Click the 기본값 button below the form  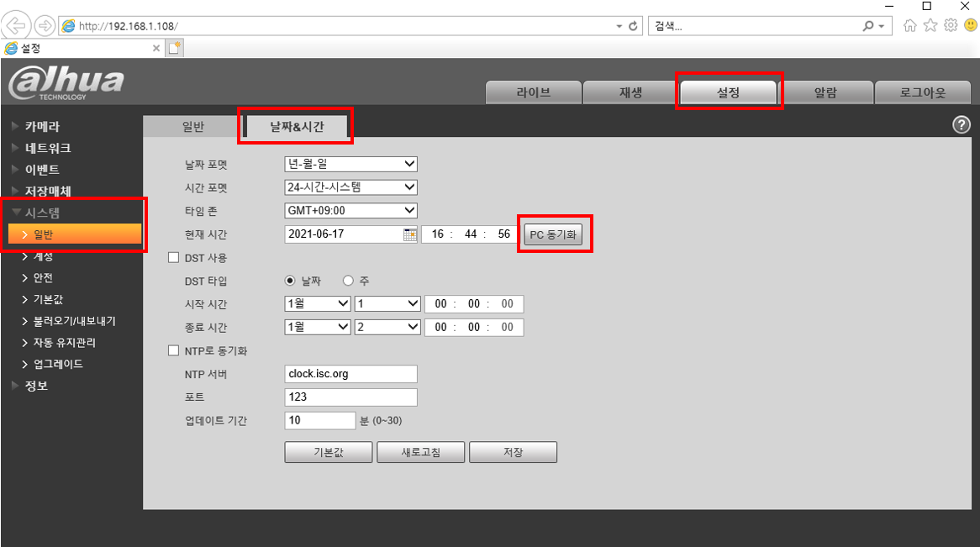click(x=329, y=452)
